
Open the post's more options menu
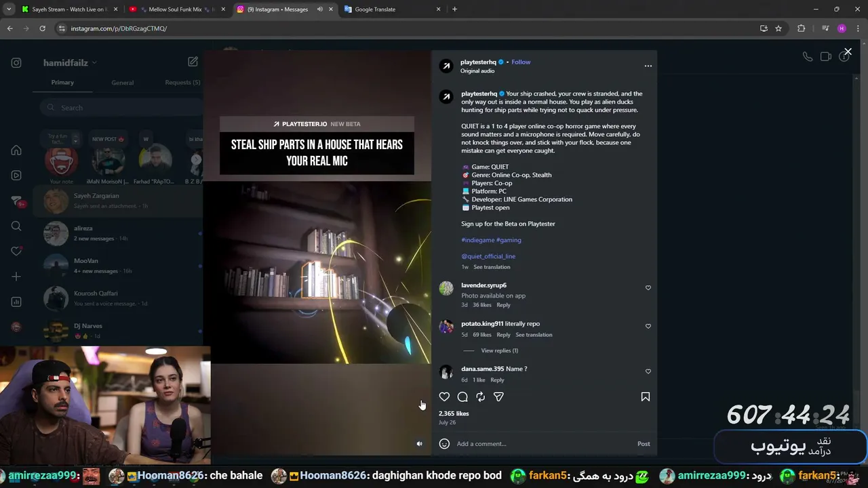[x=648, y=66]
